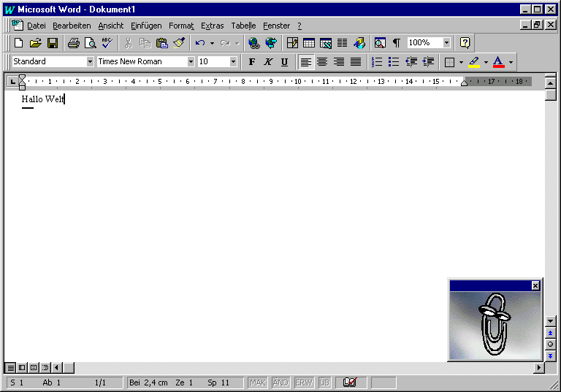The image size is (561, 392).
Task: Set justified text alignment
Action: 356,61
